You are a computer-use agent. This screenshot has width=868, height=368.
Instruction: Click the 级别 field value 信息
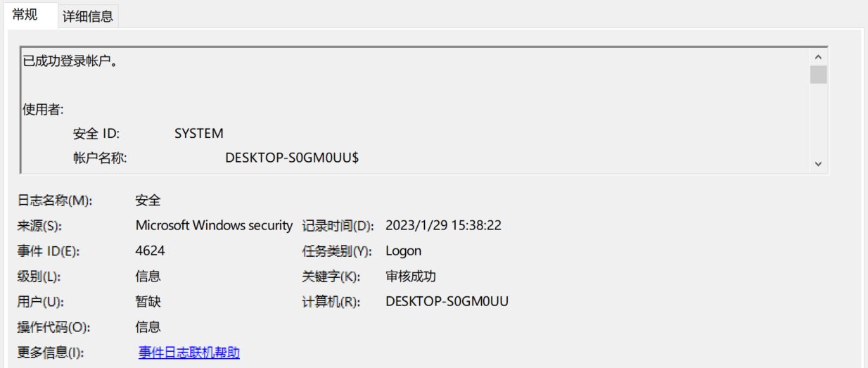(x=148, y=277)
